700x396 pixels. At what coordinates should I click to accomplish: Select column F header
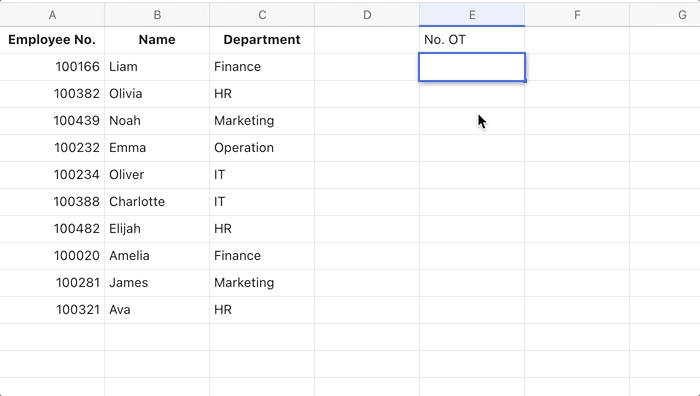click(577, 15)
